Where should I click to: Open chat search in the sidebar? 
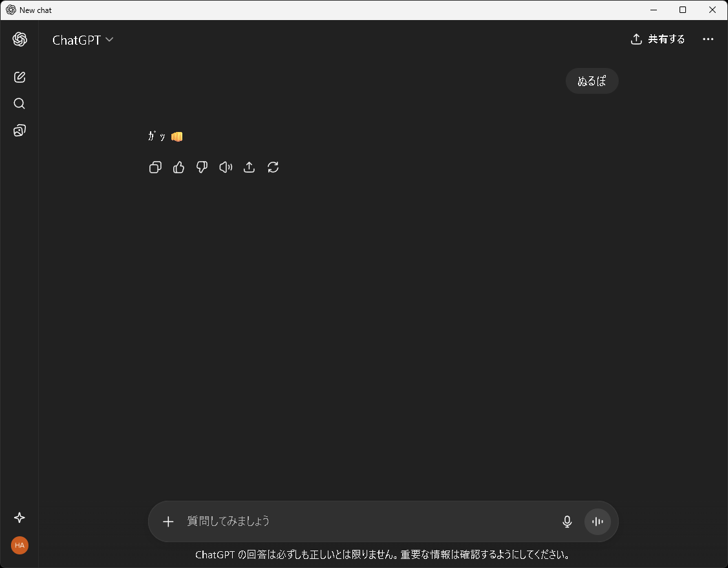click(19, 103)
